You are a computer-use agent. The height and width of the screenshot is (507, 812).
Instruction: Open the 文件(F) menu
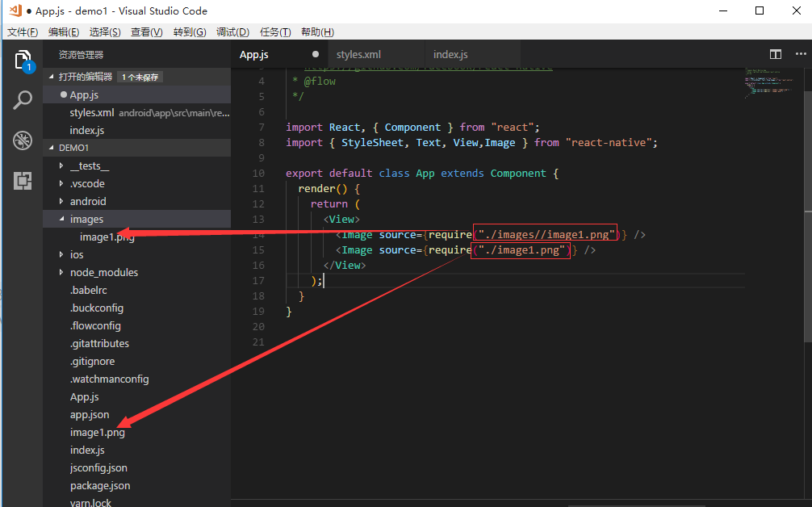point(23,32)
